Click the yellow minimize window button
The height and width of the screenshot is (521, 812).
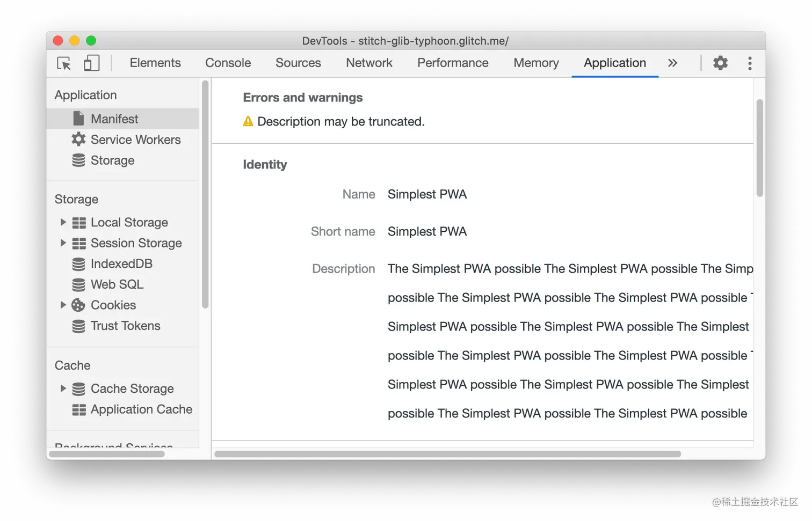tap(75, 41)
